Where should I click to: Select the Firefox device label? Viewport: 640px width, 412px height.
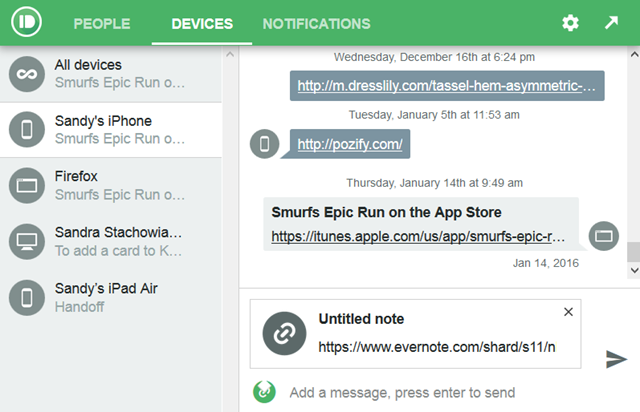pyautogui.click(x=76, y=176)
